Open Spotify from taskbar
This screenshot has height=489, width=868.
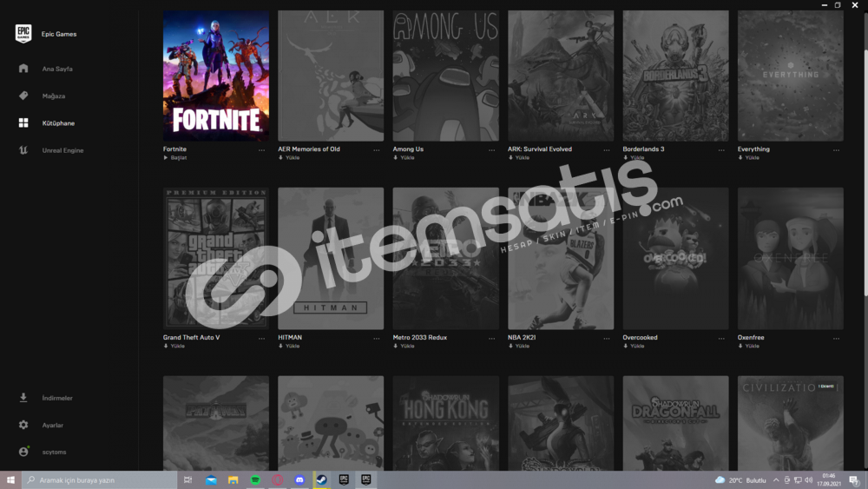(x=255, y=479)
